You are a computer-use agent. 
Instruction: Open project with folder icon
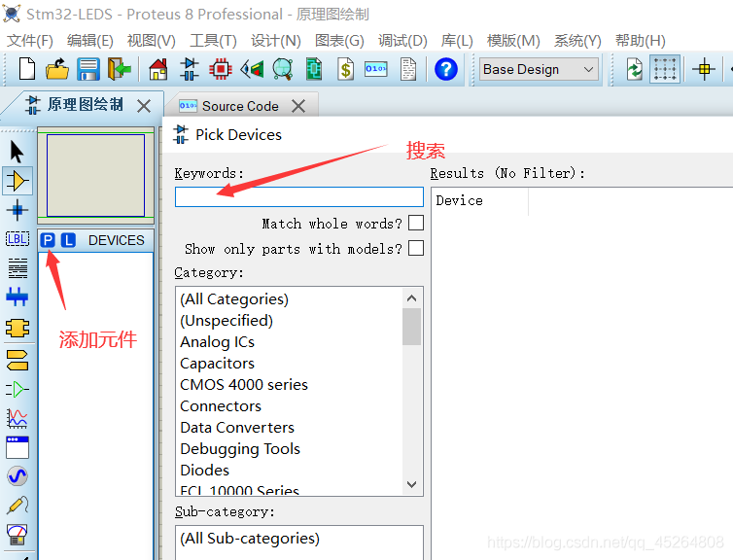click(57, 69)
